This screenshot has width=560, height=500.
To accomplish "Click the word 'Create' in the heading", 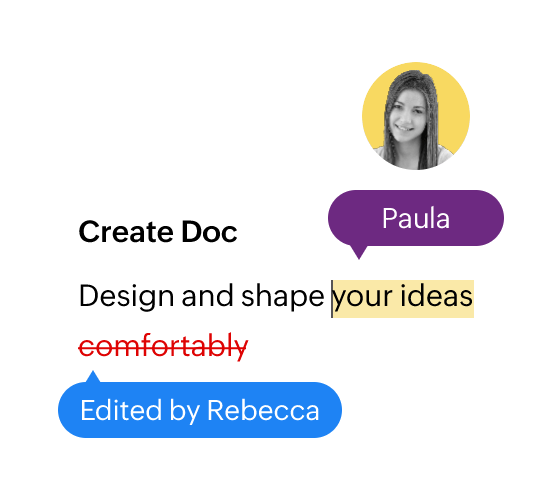I will point(126,231).
